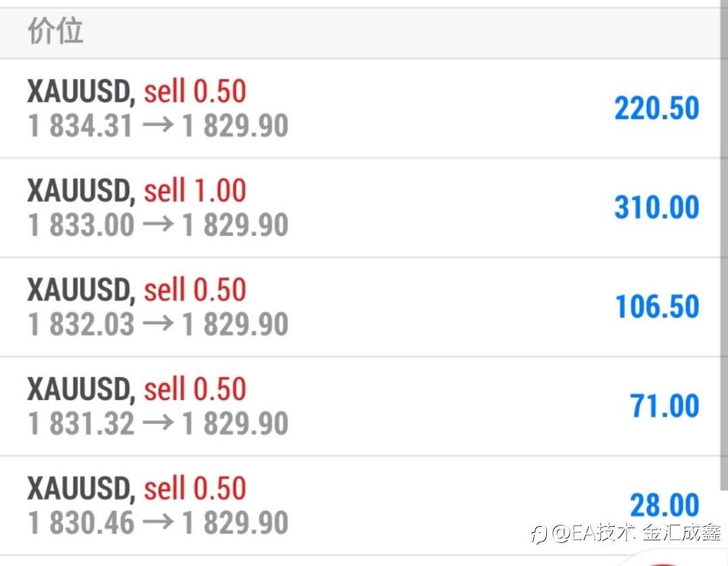Select the sell 0.50 label in the 220.50 row

point(195,92)
